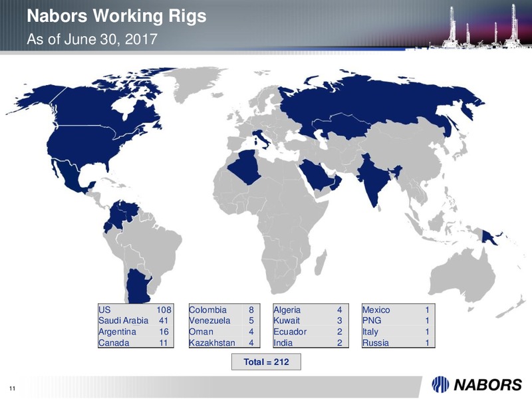
Task: Select the 'Algeria' table entry
Action: click(287, 310)
